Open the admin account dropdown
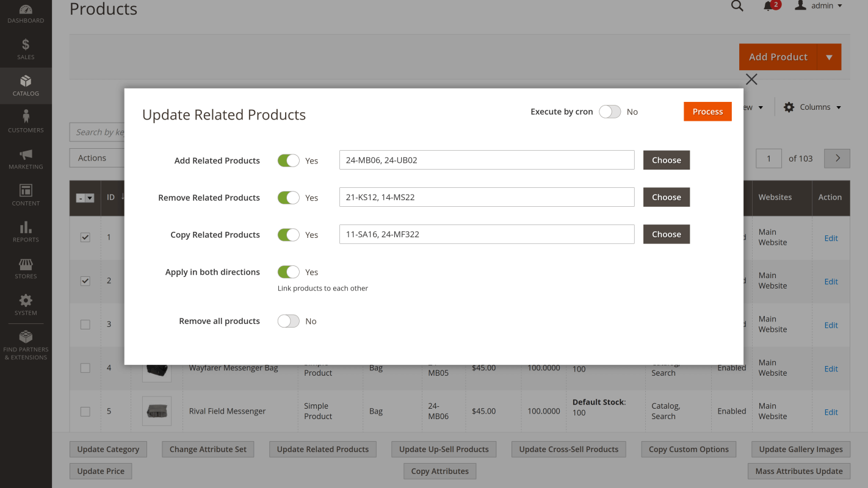868x488 pixels. click(x=819, y=6)
